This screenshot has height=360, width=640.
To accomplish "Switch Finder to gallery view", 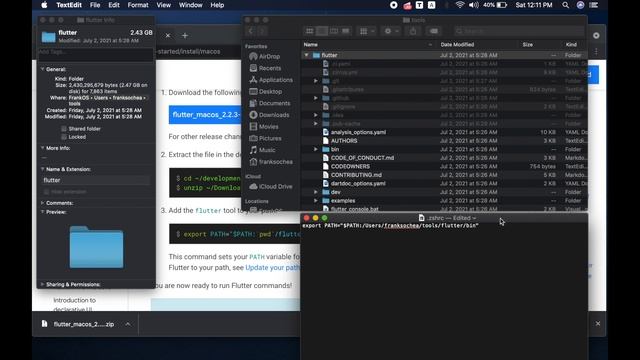I will pos(346,31).
